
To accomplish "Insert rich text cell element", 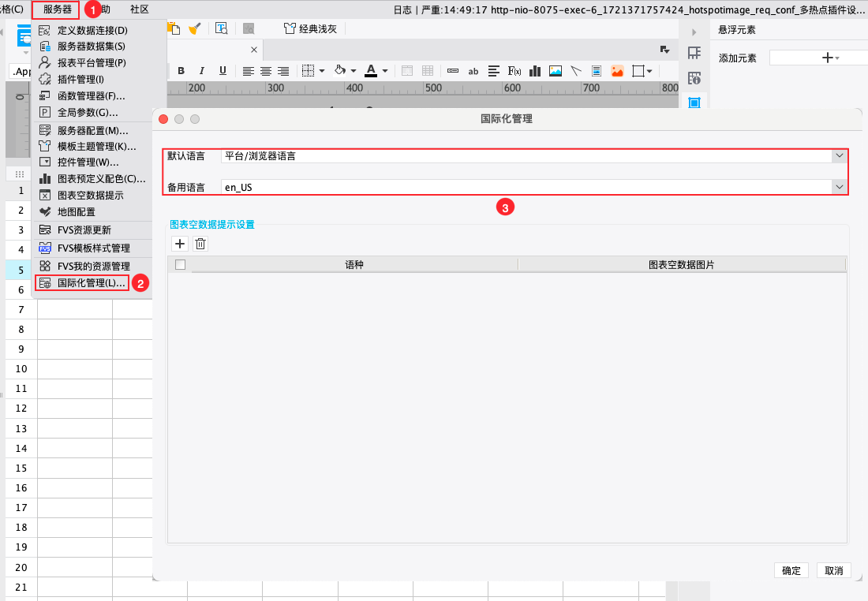I will pos(494,71).
